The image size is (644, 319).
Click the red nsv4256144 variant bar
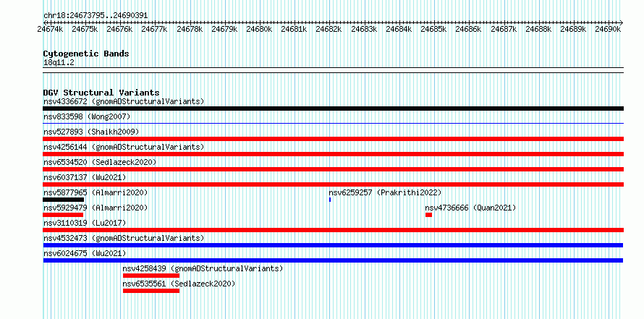333,154
